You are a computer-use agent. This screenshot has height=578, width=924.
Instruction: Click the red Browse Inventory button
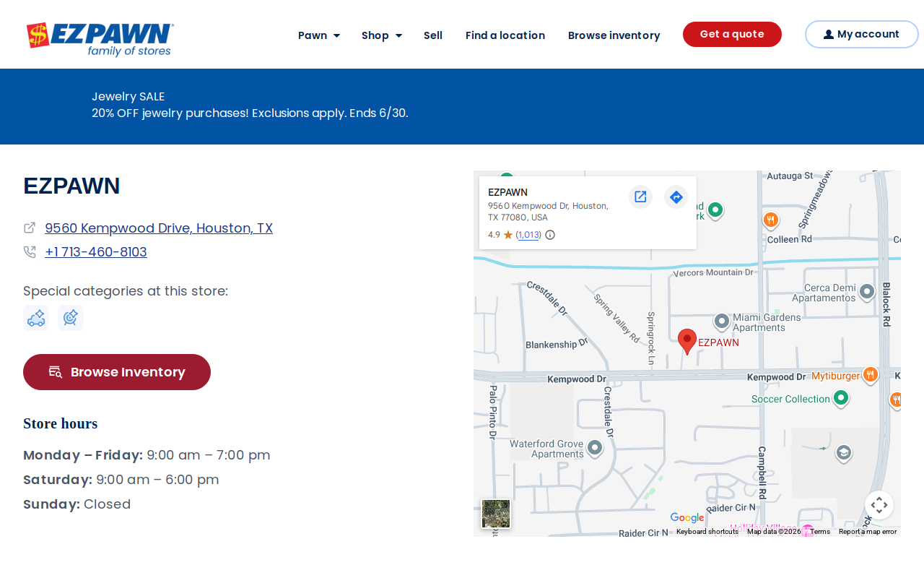pos(117,372)
